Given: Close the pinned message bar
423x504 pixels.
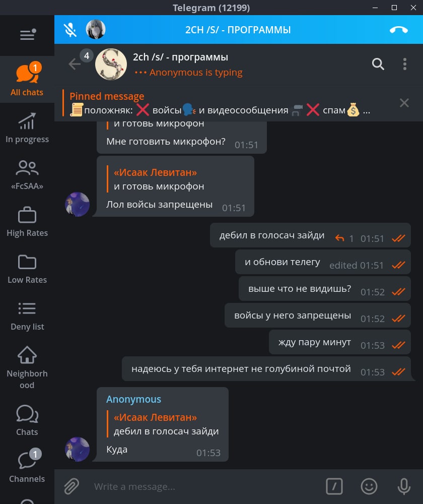Looking at the screenshot, I should (x=404, y=103).
